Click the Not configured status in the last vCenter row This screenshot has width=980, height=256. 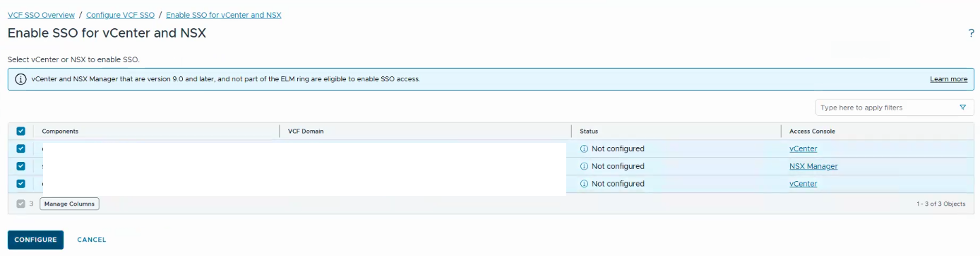coord(618,184)
